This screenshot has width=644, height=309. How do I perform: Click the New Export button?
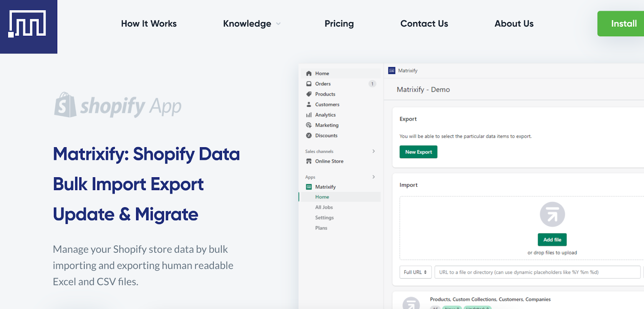click(x=418, y=152)
